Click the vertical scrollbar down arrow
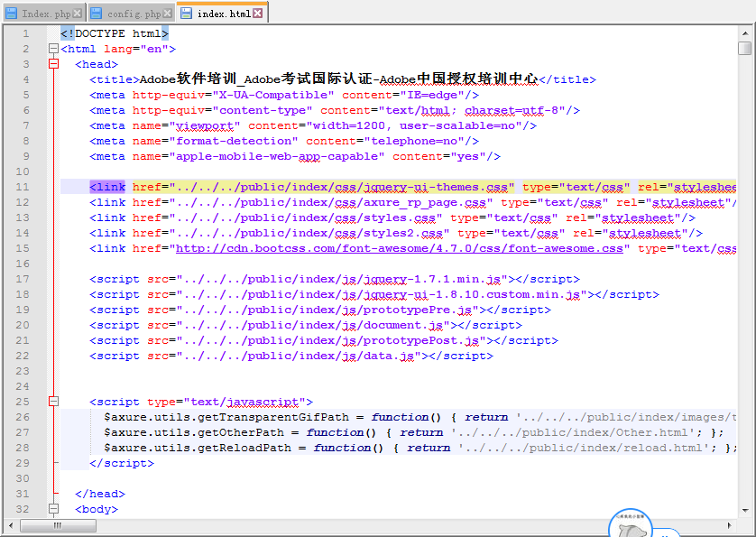 click(745, 510)
